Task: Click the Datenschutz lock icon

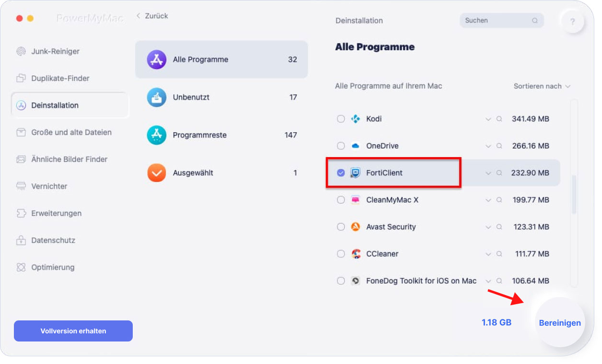Action: 21,240
